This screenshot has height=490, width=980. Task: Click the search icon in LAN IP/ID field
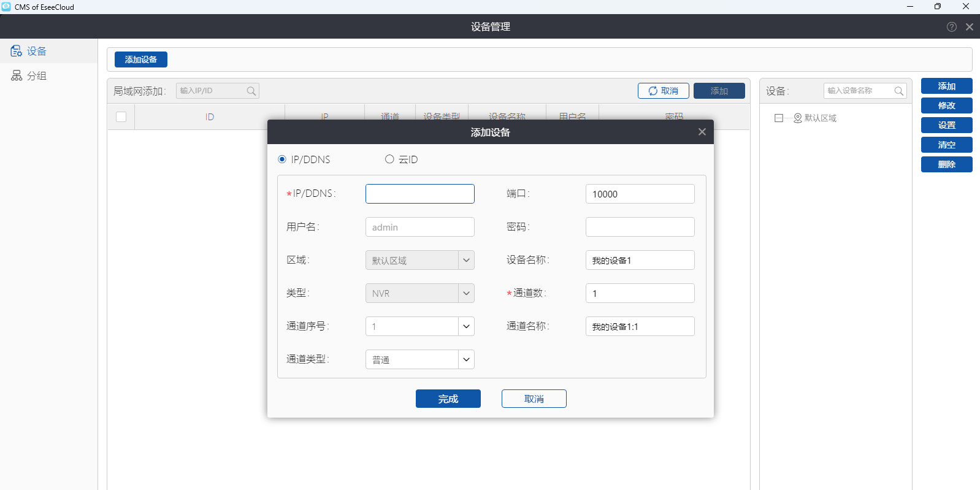click(251, 91)
